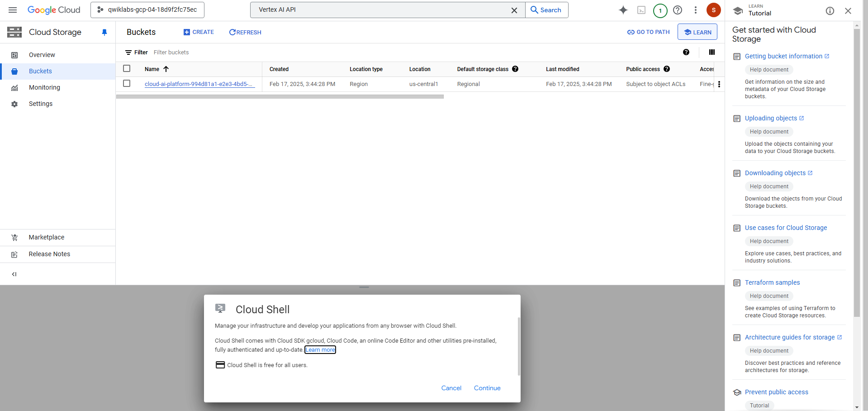Click the horizontal table scrollbar
Screen dimensions: 868x411
point(280,96)
